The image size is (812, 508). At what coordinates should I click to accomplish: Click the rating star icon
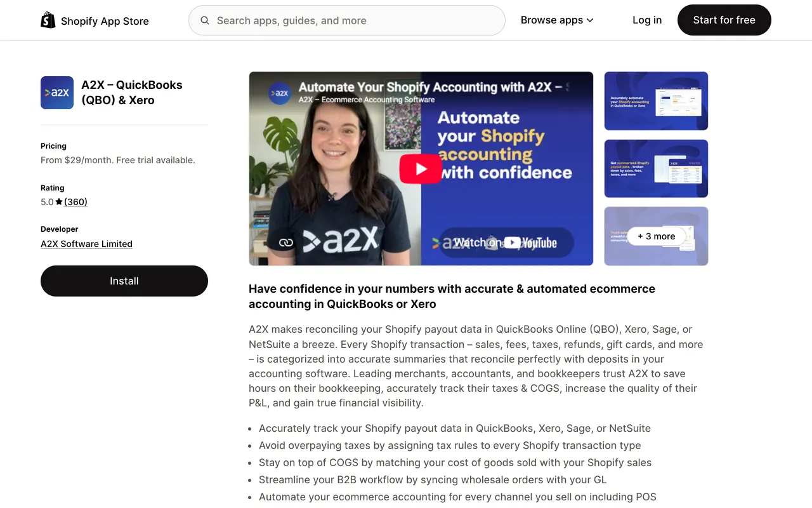click(x=59, y=202)
